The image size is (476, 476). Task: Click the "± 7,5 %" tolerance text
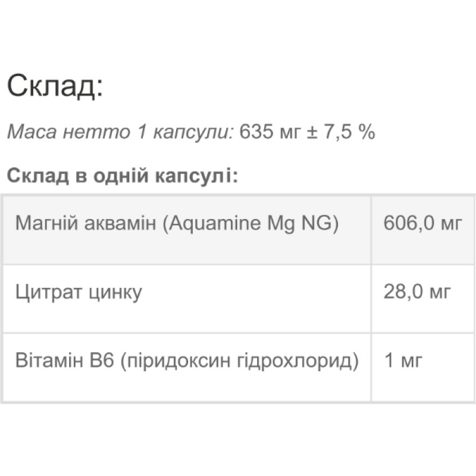click(x=341, y=132)
